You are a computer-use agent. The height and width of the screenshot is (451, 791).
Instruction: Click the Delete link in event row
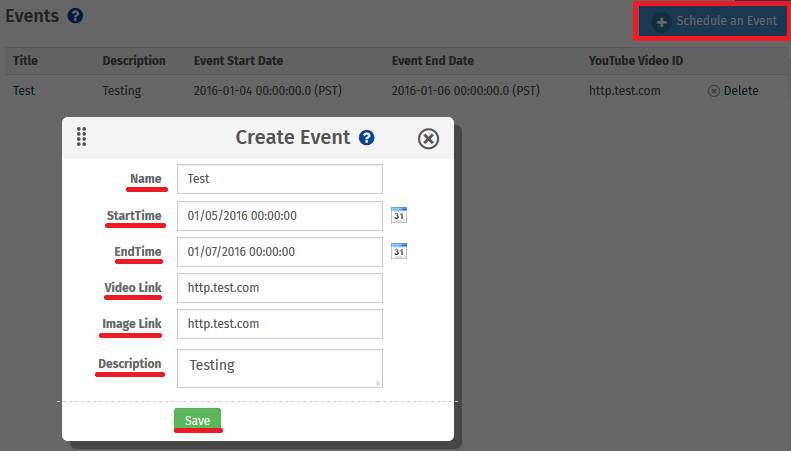(x=741, y=91)
